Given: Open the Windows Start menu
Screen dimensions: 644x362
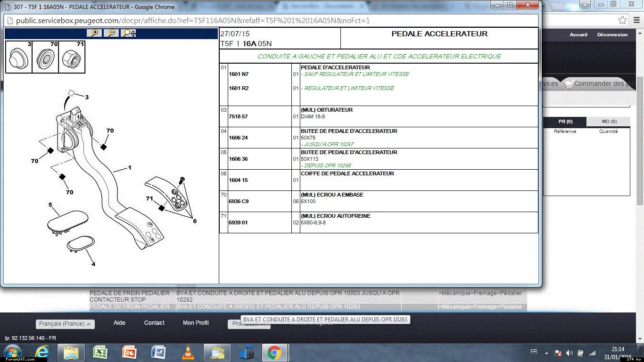Looking at the screenshot, I should pyautogui.click(x=12, y=352).
